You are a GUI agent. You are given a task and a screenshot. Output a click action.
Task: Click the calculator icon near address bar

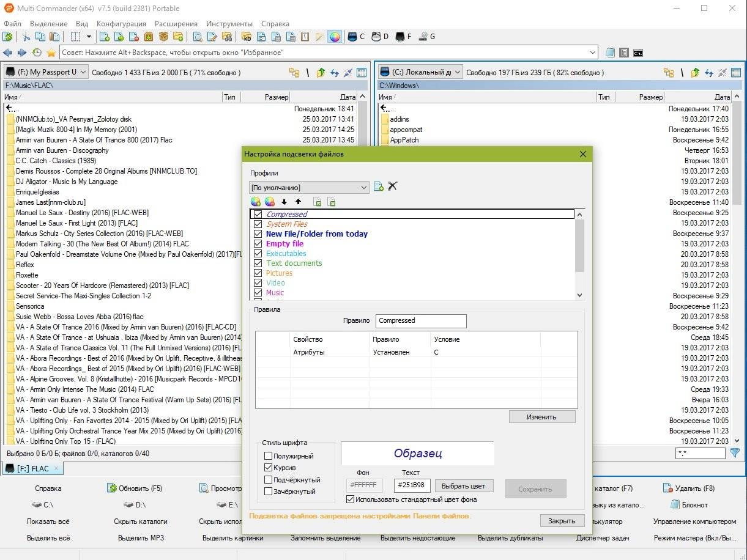[x=624, y=53]
